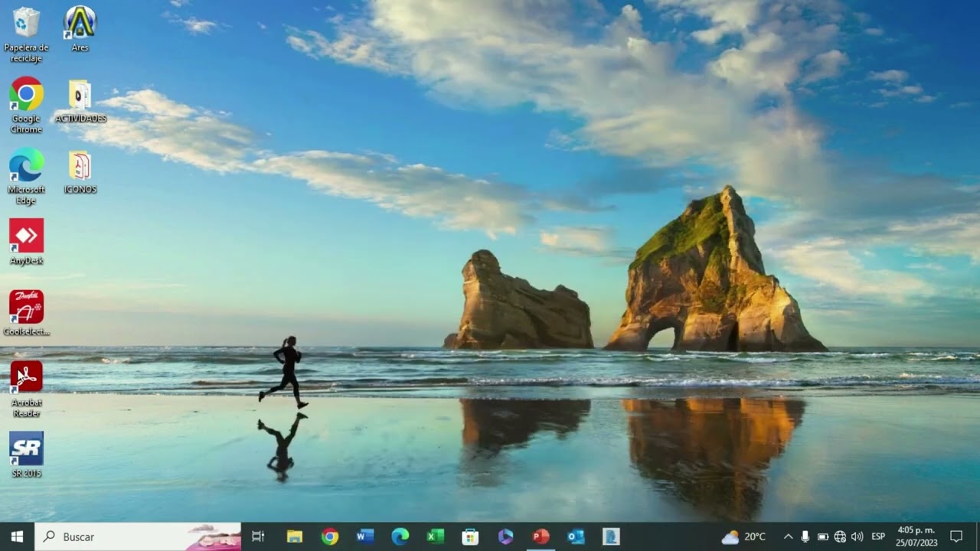Launch Chrome from the taskbar

[330, 536]
